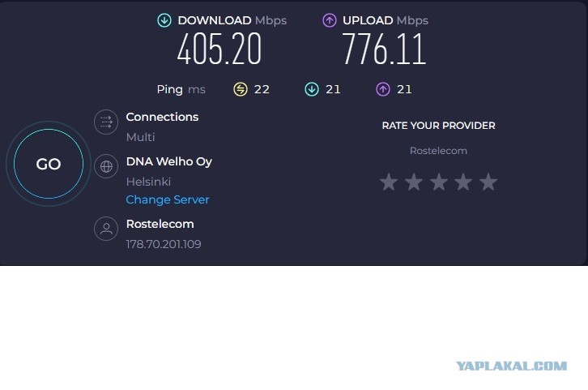
Task: Rate the provider with one star
Action: [389, 182]
